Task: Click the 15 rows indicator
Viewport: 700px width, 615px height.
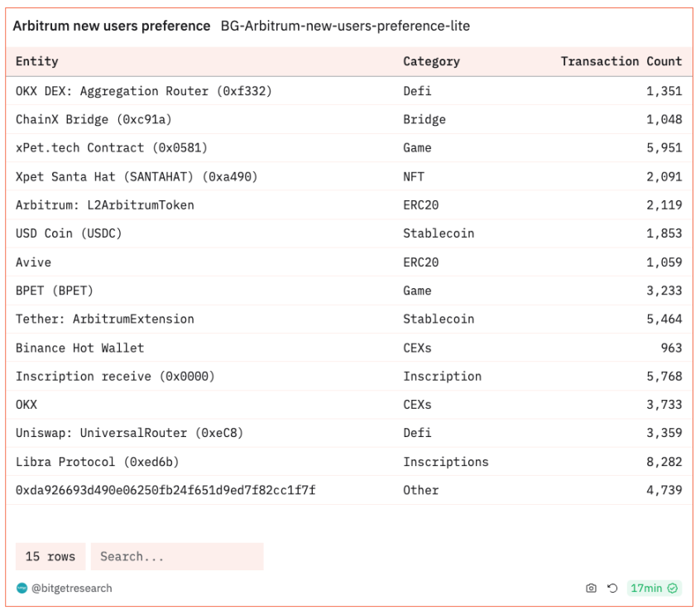Action: coord(50,556)
